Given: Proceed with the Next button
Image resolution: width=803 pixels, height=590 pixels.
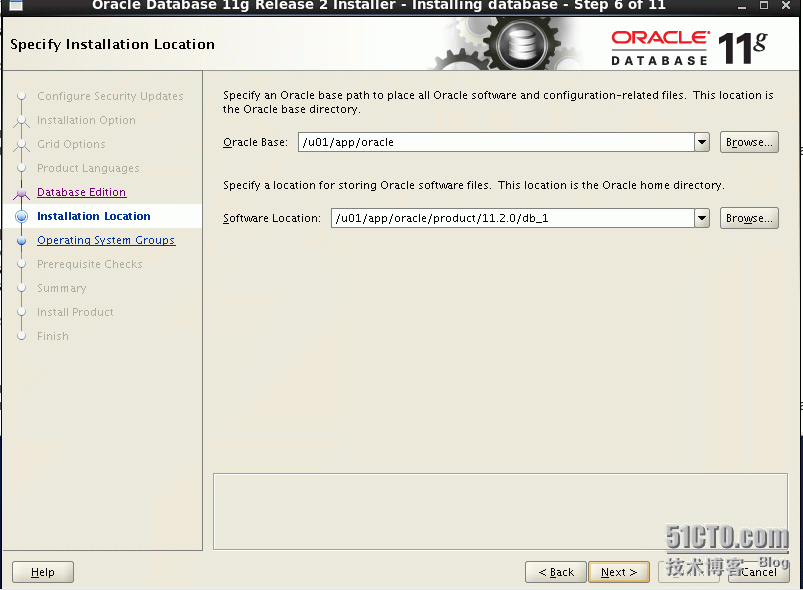Looking at the screenshot, I should pos(619,572).
